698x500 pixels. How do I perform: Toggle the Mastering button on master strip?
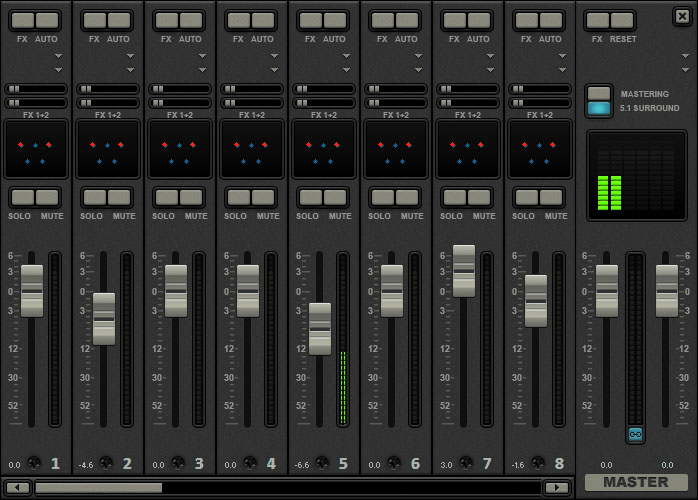point(599,93)
